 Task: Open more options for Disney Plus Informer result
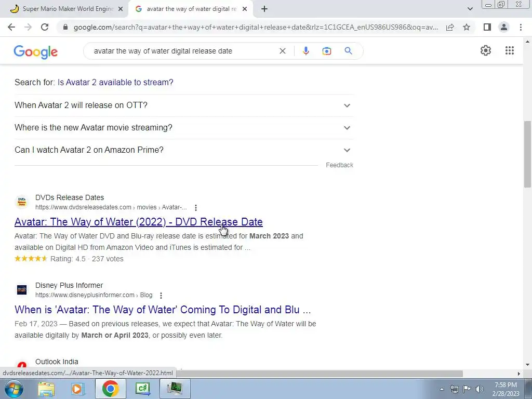[x=161, y=295]
